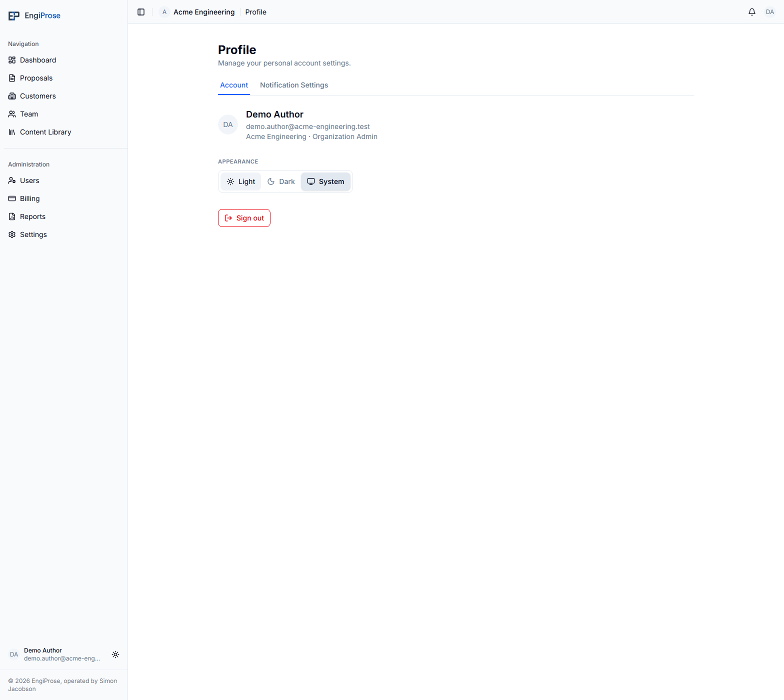This screenshot has width=784, height=700.
Task: Click the Dashboard grid icon
Action: [x=12, y=60]
